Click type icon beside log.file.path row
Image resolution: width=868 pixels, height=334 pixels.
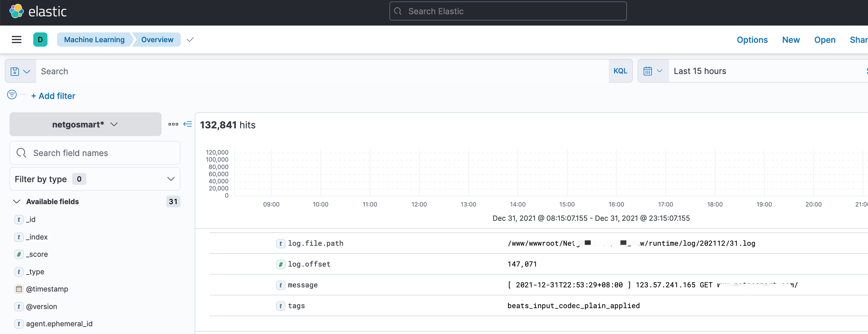click(280, 244)
